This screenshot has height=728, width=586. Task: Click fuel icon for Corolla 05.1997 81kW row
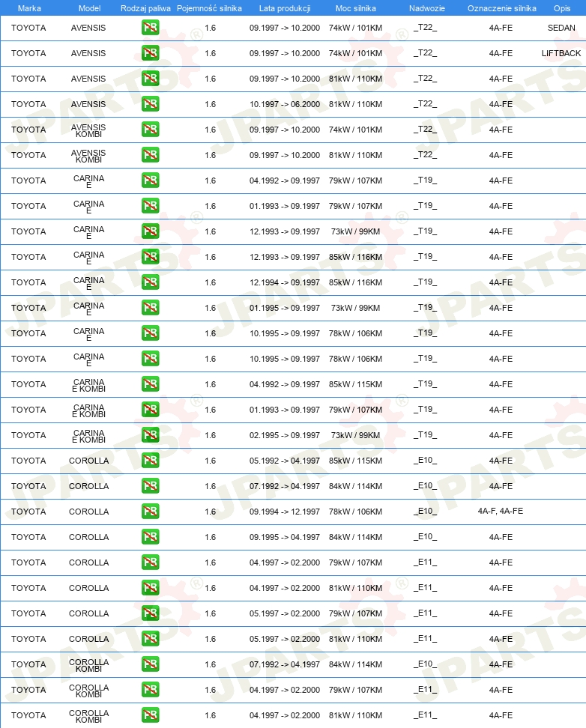tap(150, 639)
